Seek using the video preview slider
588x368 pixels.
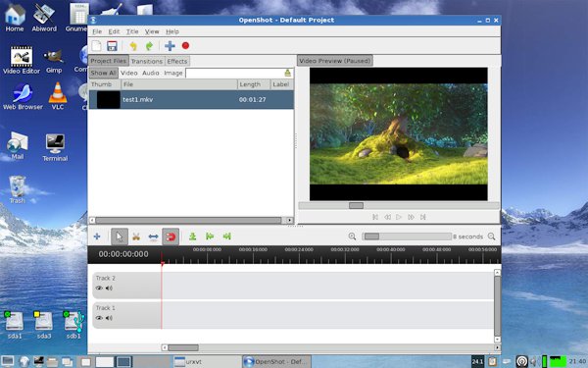pos(399,205)
